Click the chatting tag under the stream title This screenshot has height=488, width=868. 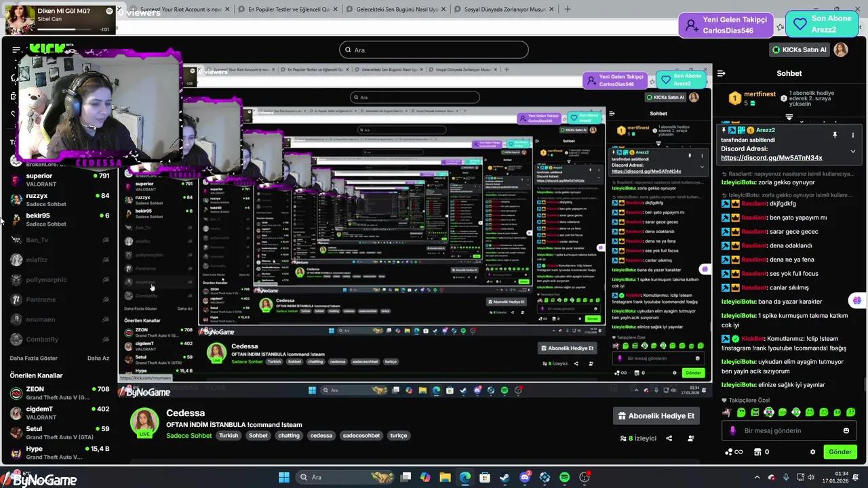288,435
